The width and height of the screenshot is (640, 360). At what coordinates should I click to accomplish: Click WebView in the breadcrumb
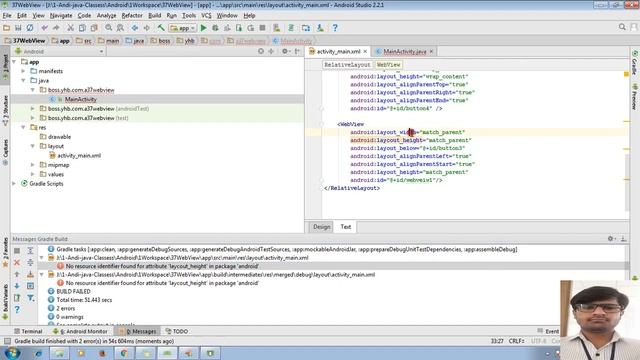click(x=388, y=64)
